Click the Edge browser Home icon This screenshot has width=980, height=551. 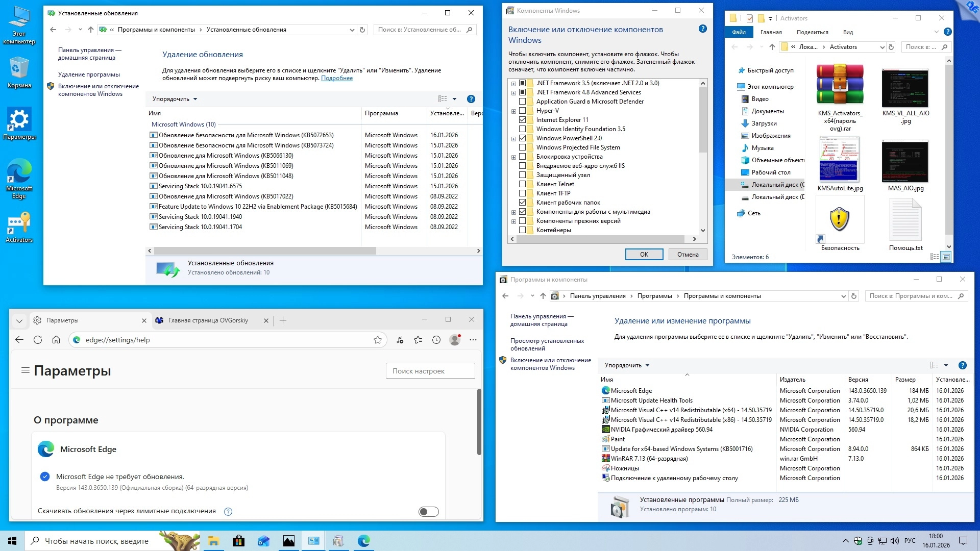56,340
